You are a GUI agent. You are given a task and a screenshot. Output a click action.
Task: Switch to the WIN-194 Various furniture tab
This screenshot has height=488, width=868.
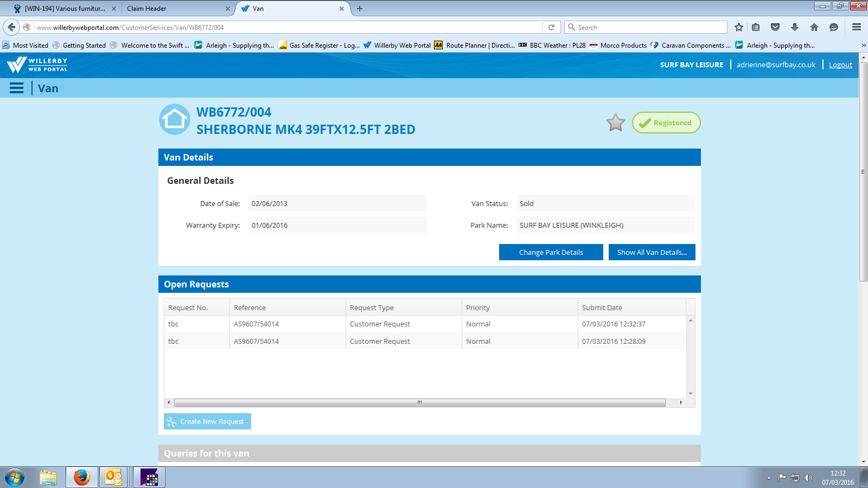coord(64,9)
